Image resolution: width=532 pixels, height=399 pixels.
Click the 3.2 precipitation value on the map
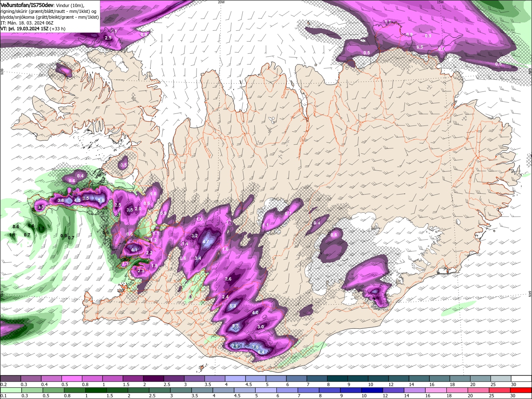point(195,236)
